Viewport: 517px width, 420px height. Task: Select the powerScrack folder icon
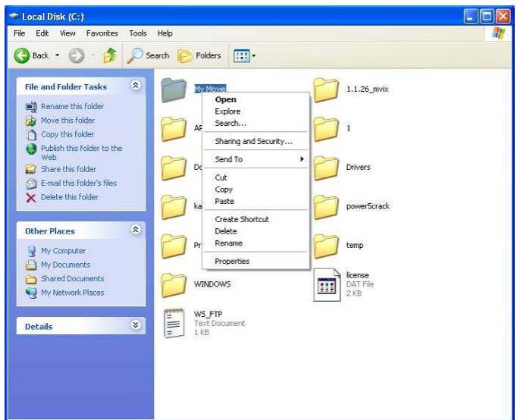click(326, 207)
